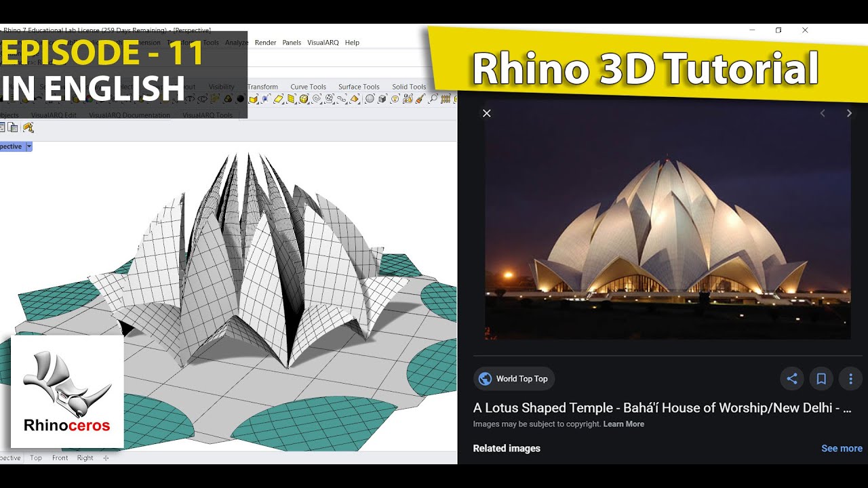Screen dimensions: 868x488
Task: Click the World Top Top source button
Action: [514, 379]
